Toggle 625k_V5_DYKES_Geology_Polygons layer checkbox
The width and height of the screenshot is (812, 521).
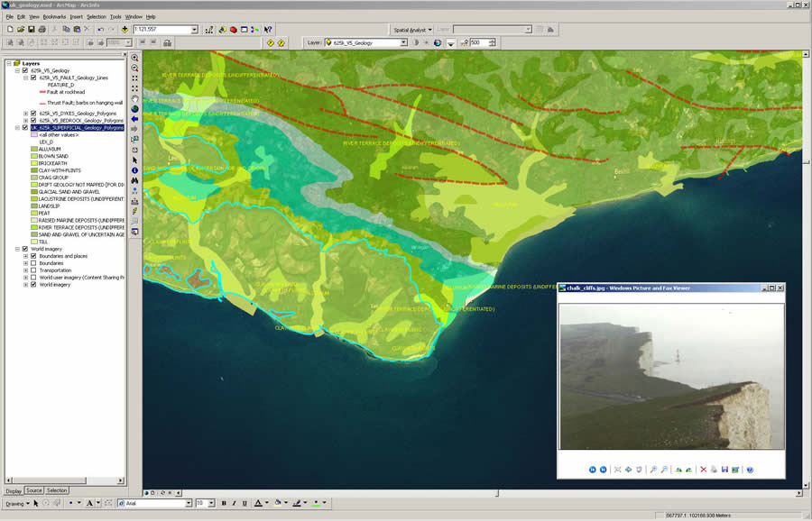33,114
